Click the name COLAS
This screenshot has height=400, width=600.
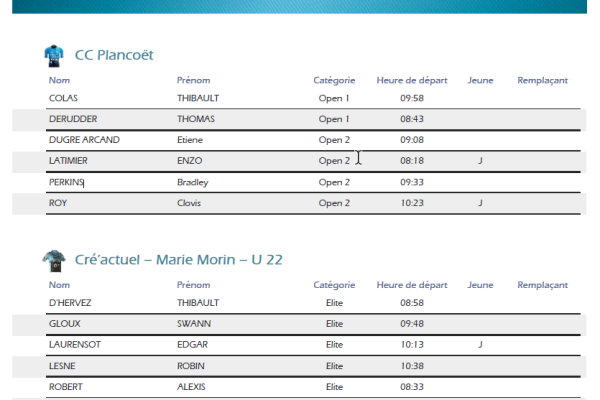click(63, 98)
